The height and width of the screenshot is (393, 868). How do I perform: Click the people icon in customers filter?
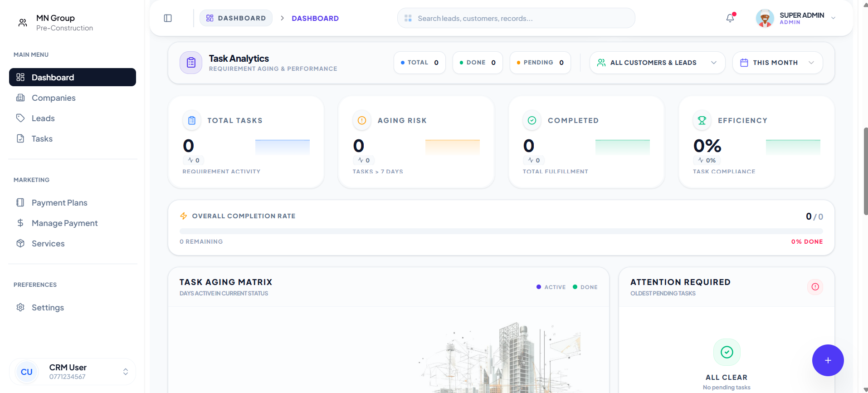(601, 63)
